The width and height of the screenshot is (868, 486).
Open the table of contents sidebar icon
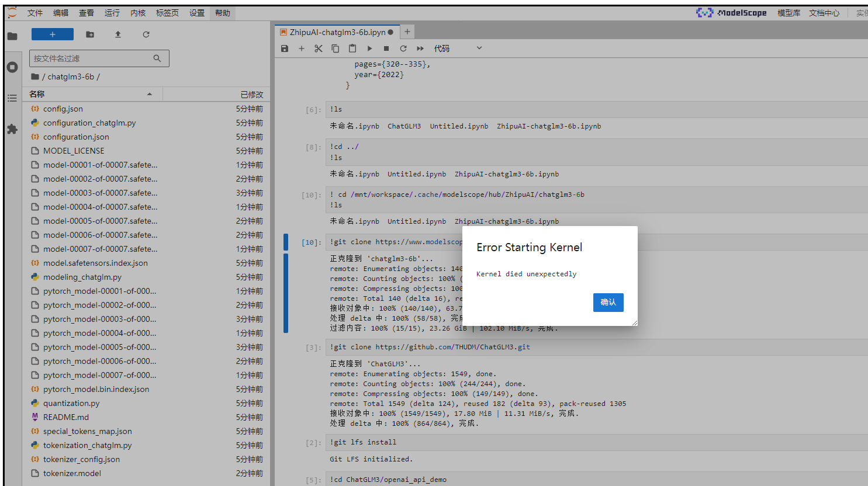tap(12, 98)
